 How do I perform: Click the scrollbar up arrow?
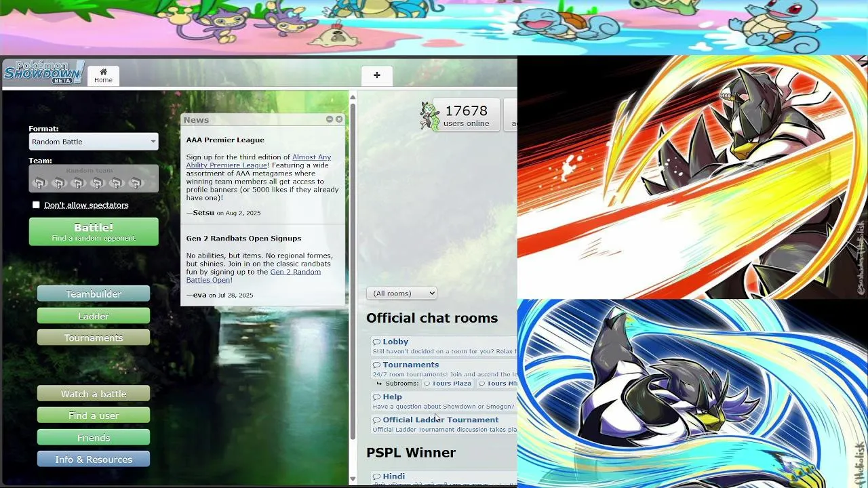coord(353,97)
